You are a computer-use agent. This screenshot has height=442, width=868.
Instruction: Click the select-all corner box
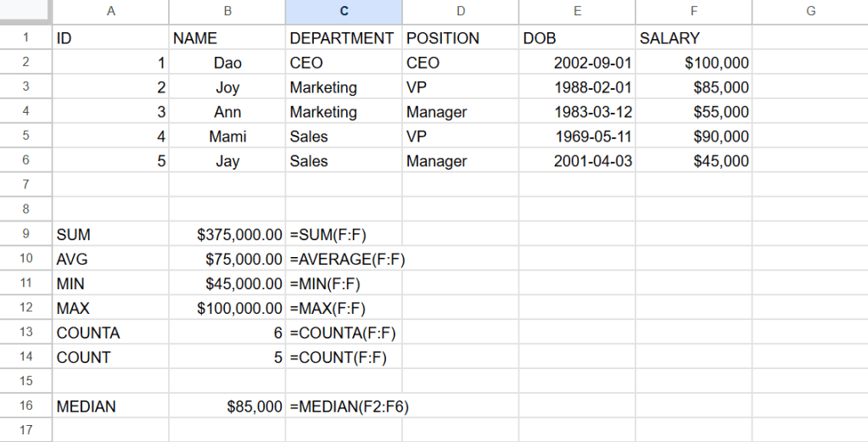pos(25,11)
